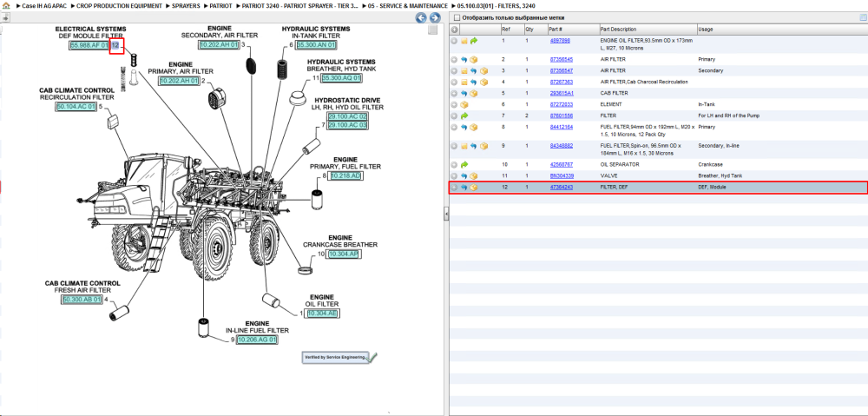Go to the Home icon in breadcrumb
868x416 pixels.
pyautogui.click(x=6, y=5)
